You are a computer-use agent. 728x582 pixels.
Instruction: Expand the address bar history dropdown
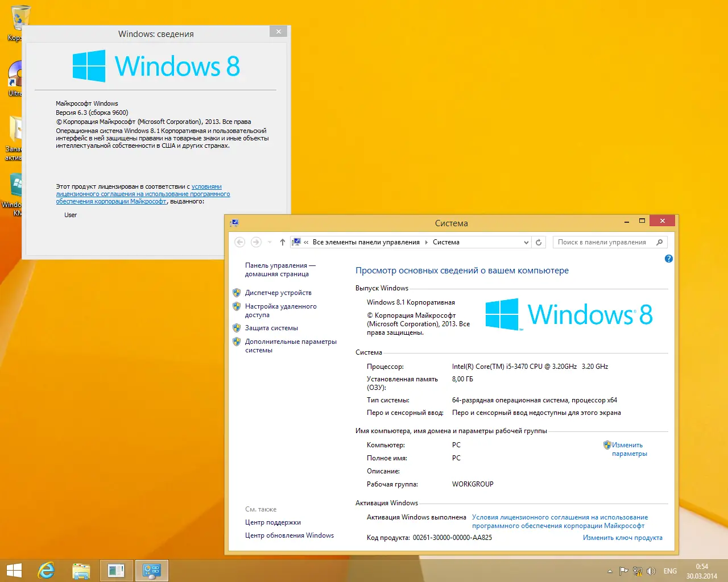pos(526,242)
